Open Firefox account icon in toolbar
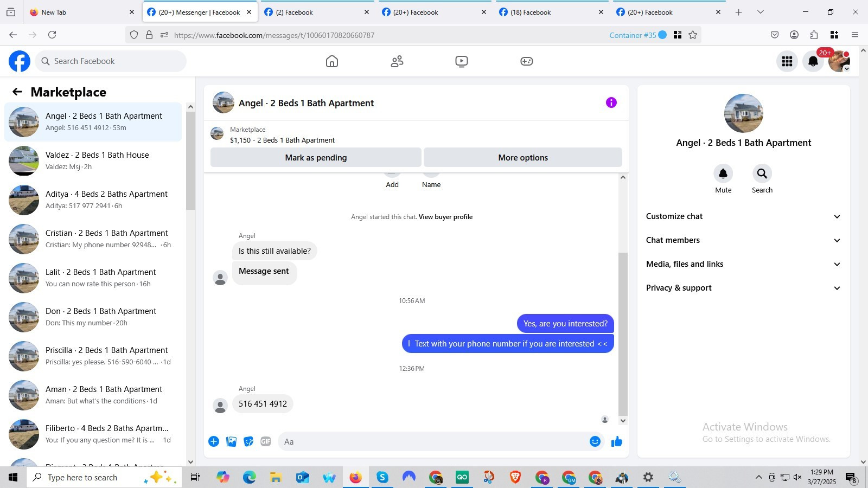This screenshot has width=868, height=488. click(x=794, y=35)
